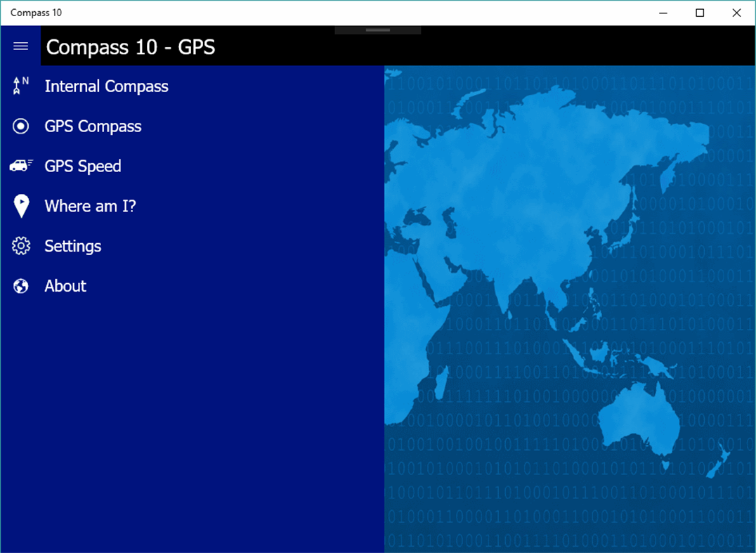Viewport: 756px width, 553px height.
Task: Click the Compass 10 - GPS header text
Action: 131,47
